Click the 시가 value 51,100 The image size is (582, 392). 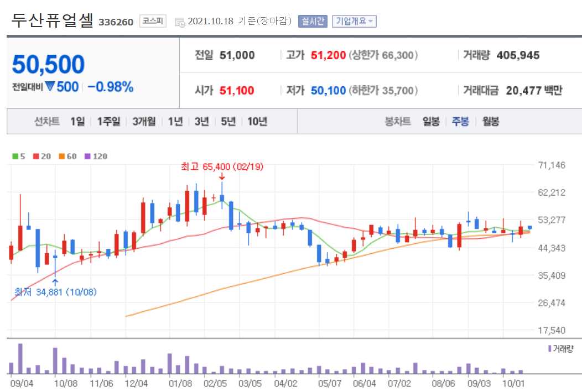(236, 91)
